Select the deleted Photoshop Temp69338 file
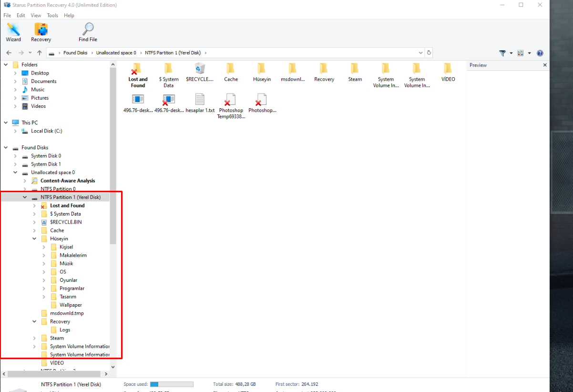 point(231,106)
